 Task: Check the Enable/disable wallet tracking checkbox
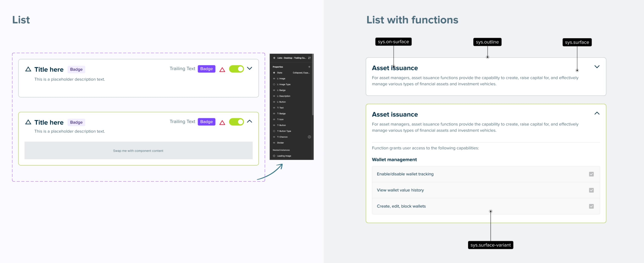click(x=591, y=174)
